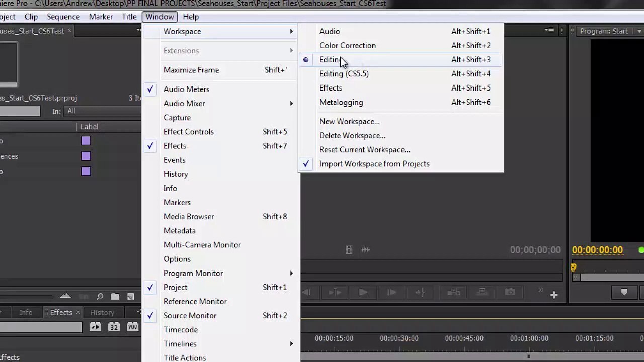Click the Label column header
Viewport: 644px width, 362px height.
pos(89,127)
